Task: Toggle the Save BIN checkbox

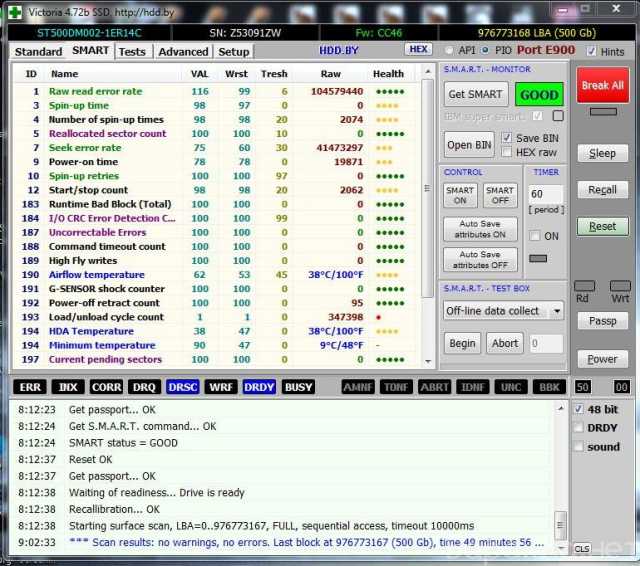Action: click(x=508, y=138)
